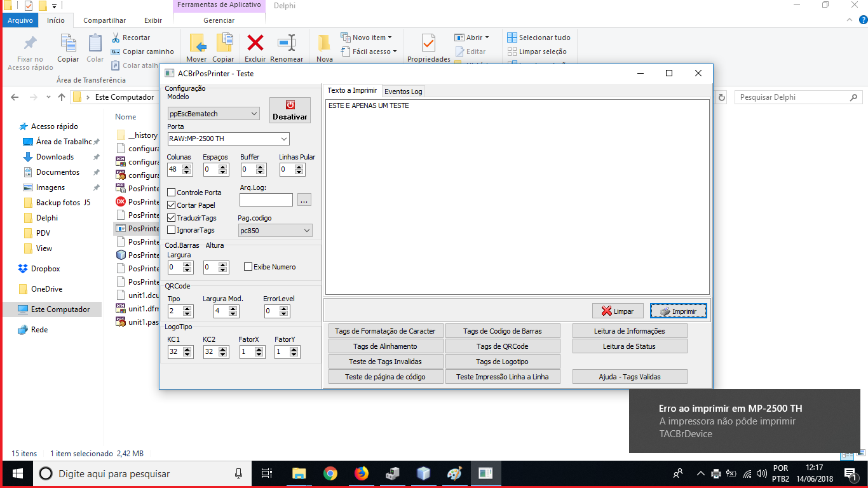Switch to the Eventos Log tab
868x488 pixels.
[x=403, y=91]
